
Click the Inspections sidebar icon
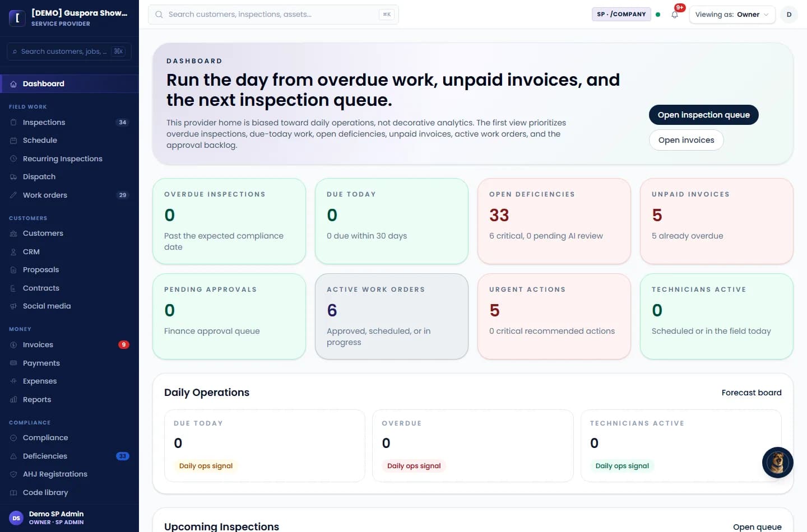pos(13,123)
